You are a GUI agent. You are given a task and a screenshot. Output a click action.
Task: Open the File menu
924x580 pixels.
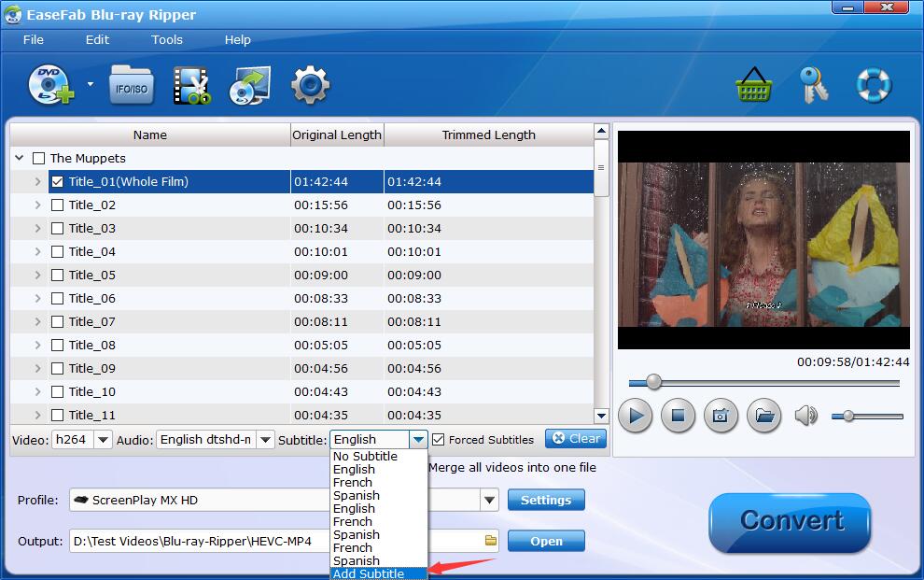point(33,39)
